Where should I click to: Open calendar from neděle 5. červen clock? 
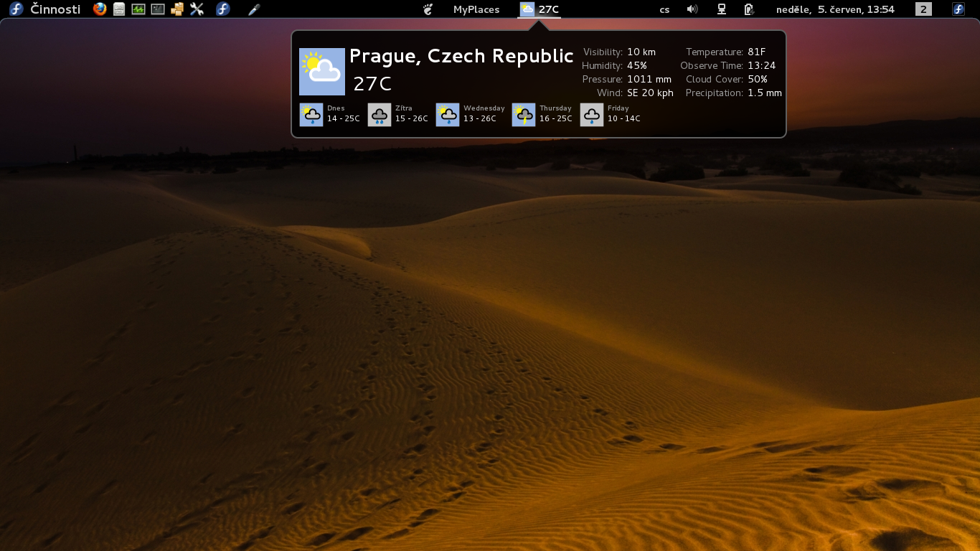tap(835, 9)
